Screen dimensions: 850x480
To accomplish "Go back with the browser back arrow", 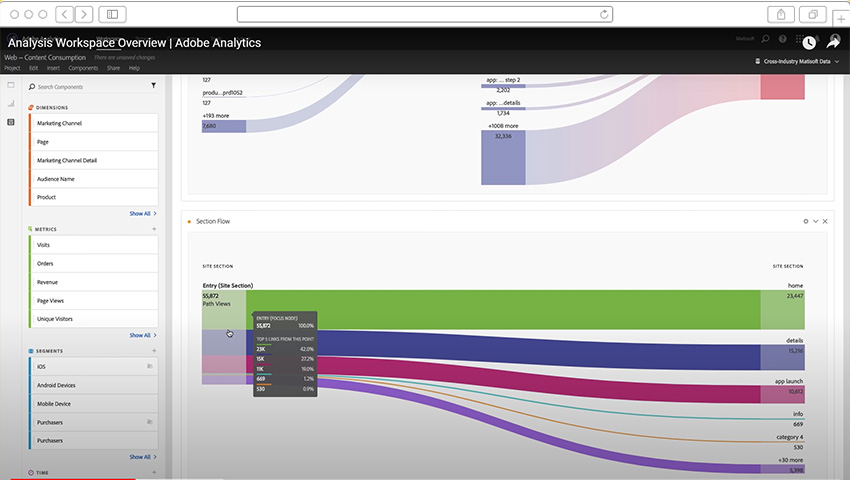I will pos(65,14).
